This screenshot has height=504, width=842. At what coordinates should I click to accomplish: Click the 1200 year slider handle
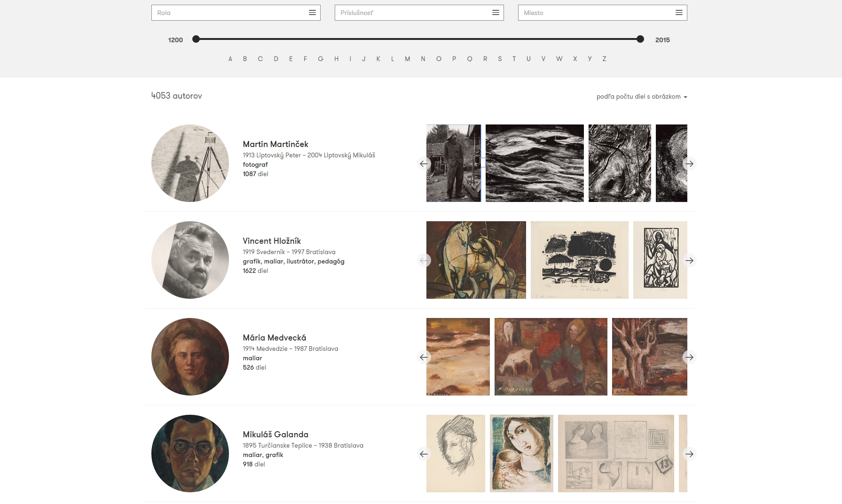(x=196, y=39)
